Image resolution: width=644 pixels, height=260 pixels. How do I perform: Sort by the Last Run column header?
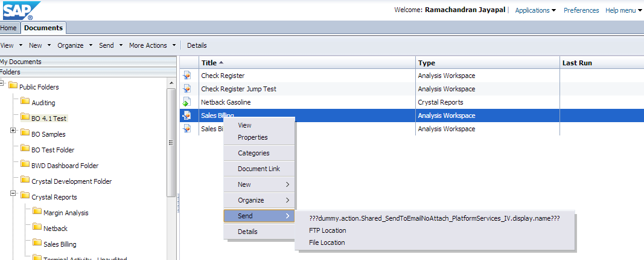(602, 62)
